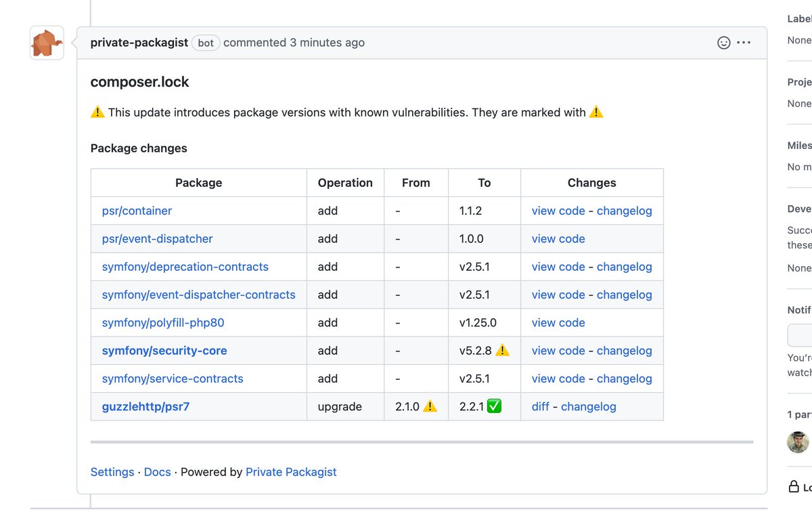Visit the Private Packagist footer link
Viewport: 812px width, 520px height.
pyautogui.click(x=291, y=472)
